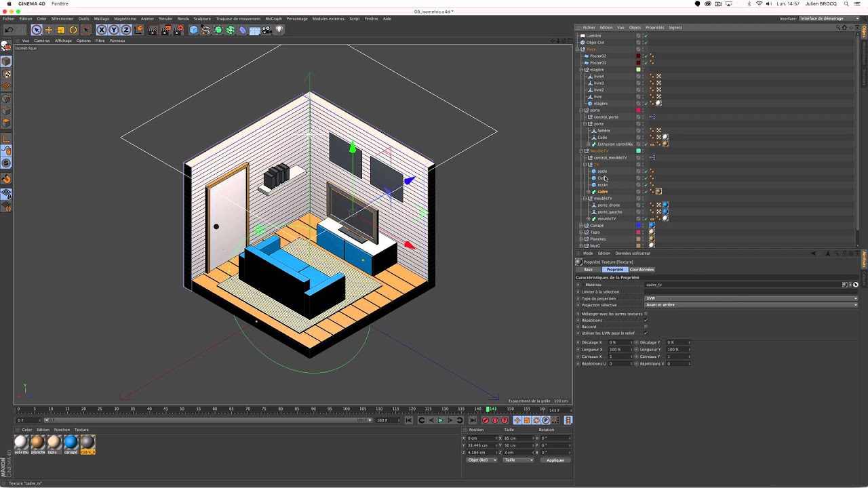Open the Type de projection dropdown
The image size is (868, 488).
[x=751, y=298]
